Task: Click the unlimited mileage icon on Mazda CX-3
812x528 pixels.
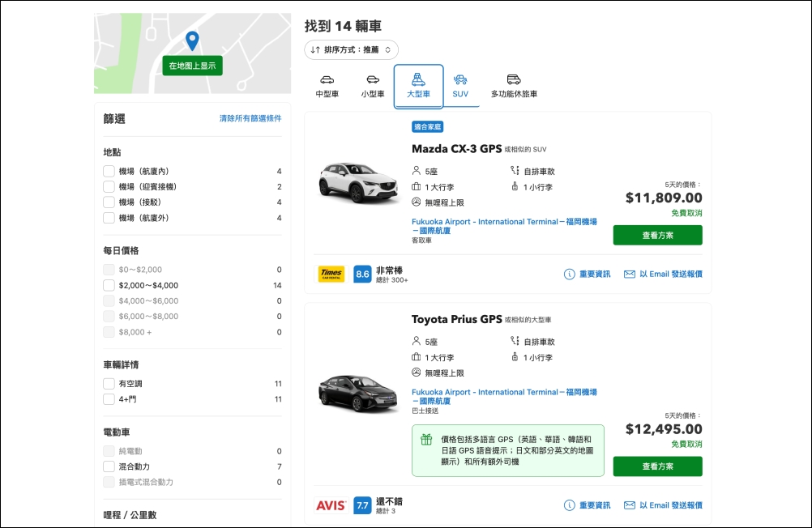Action: point(416,202)
